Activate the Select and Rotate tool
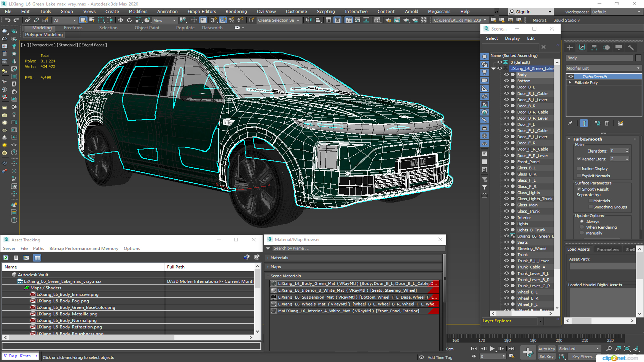644x362 pixels. [x=129, y=20]
